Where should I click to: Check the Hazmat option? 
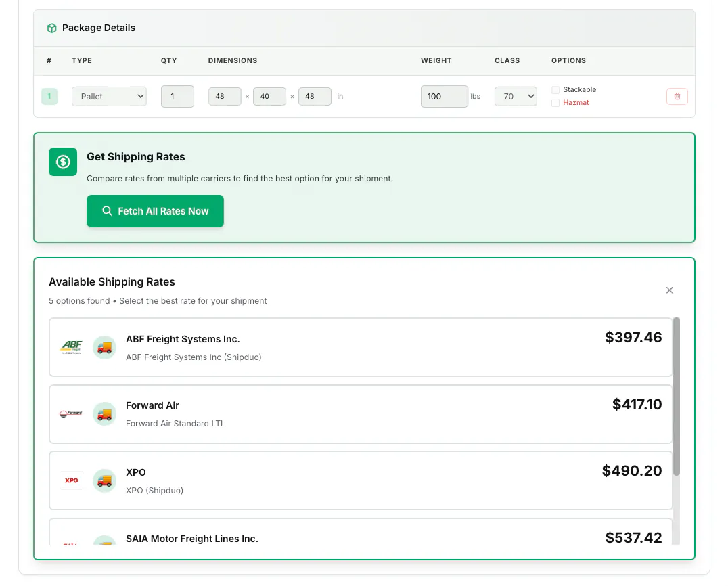pos(555,103)
